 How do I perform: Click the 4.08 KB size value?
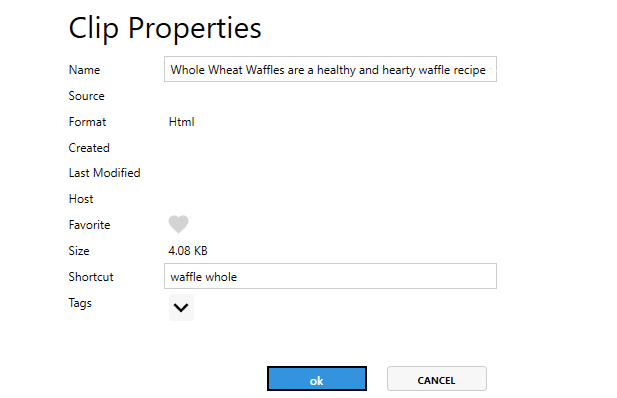pyautogui.click(x=188, y=251)
